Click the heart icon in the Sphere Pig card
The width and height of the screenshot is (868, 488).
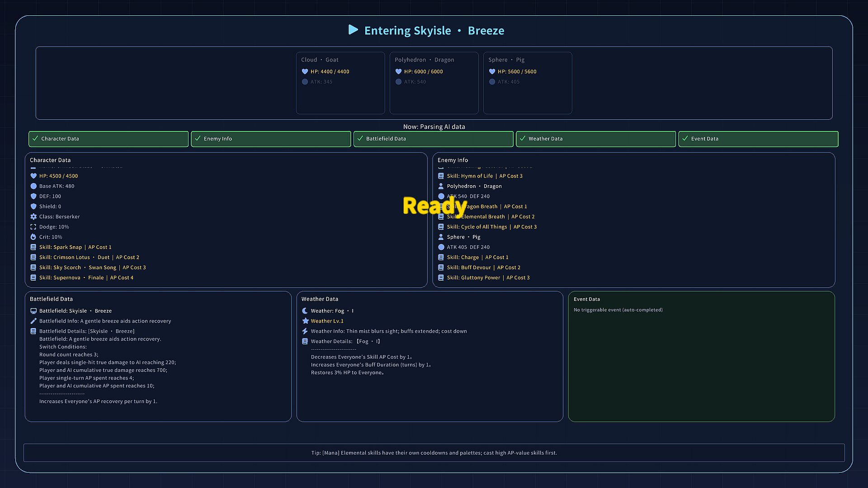pyautogui.click(x=492, y=71)
